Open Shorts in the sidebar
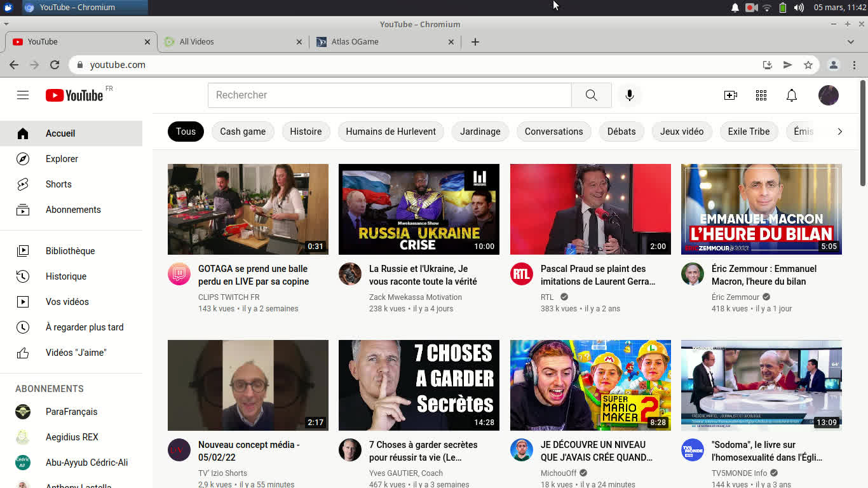 71,184
